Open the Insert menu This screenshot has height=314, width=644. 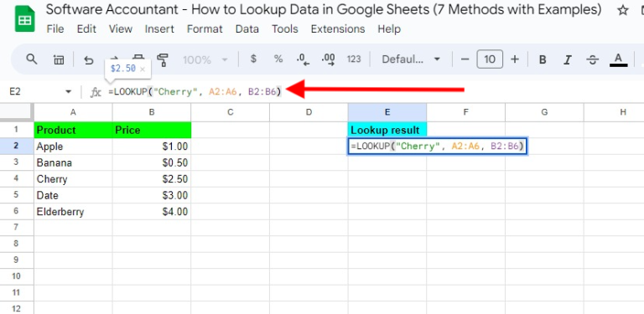pyautogui.click(x=159, y=29)
